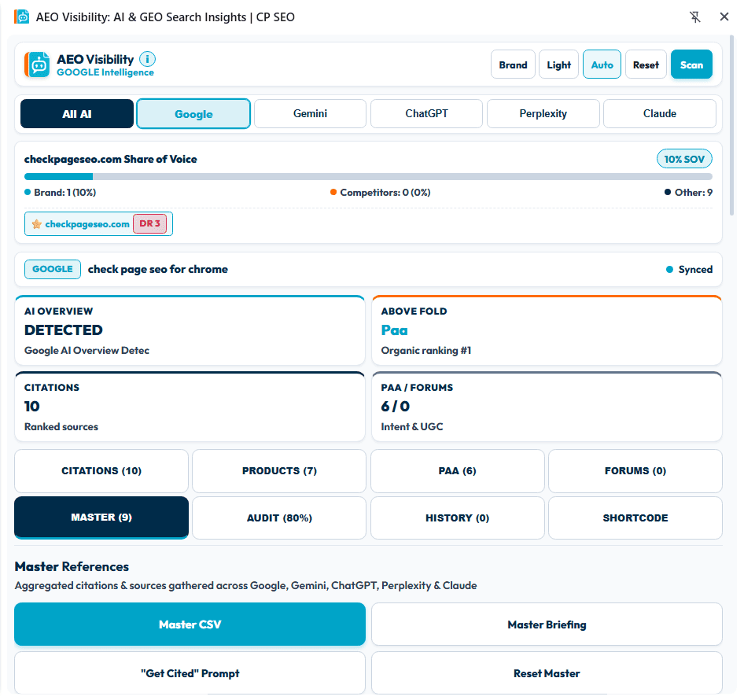Switch to Light theme
Screen dimensions: 744x700
[x=558, y=64]
